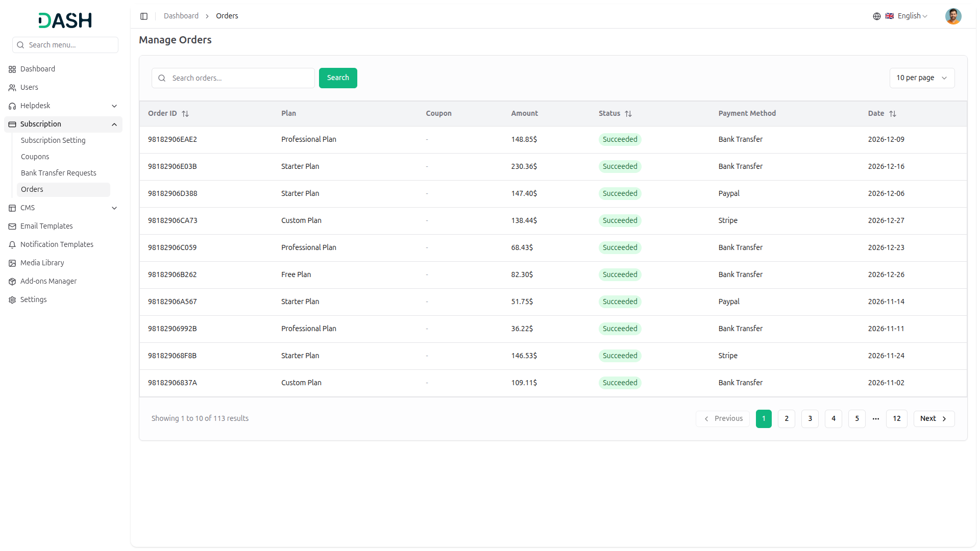The width and height of the screenshot is (980, 551).
Task: Click the green Search button
Action: 337,78
